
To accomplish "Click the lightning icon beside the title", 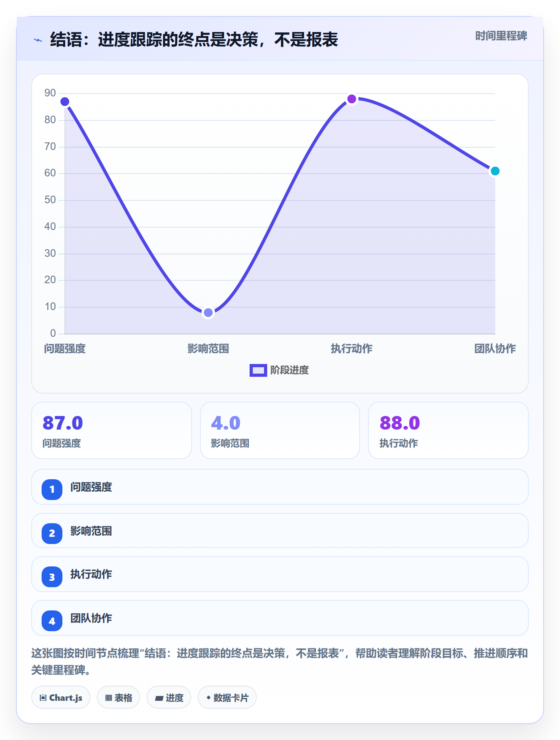I will point(38,40).
